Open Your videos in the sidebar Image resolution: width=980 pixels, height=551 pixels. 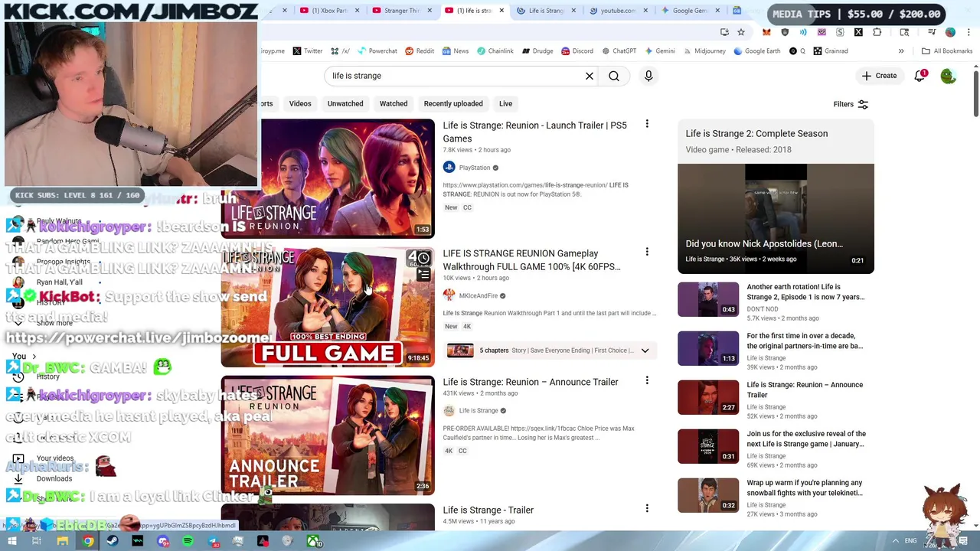(x=55, y=458)
